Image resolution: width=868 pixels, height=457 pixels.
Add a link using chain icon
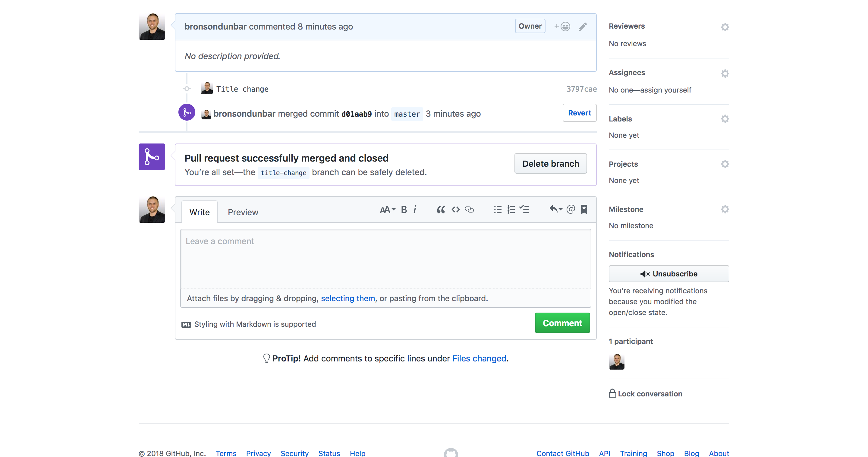(469, 210)
